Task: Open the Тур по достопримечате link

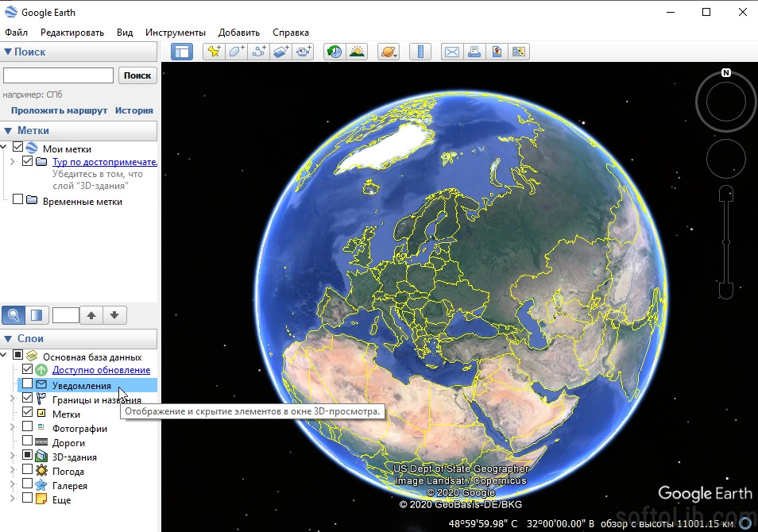Action: (x=104, y=162)
